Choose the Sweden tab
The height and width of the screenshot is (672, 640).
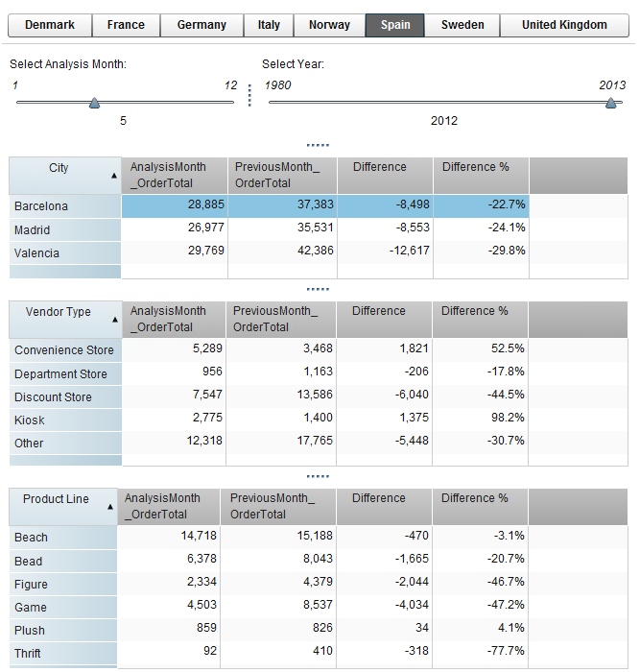pyautogui.click(x=462, y=25)
